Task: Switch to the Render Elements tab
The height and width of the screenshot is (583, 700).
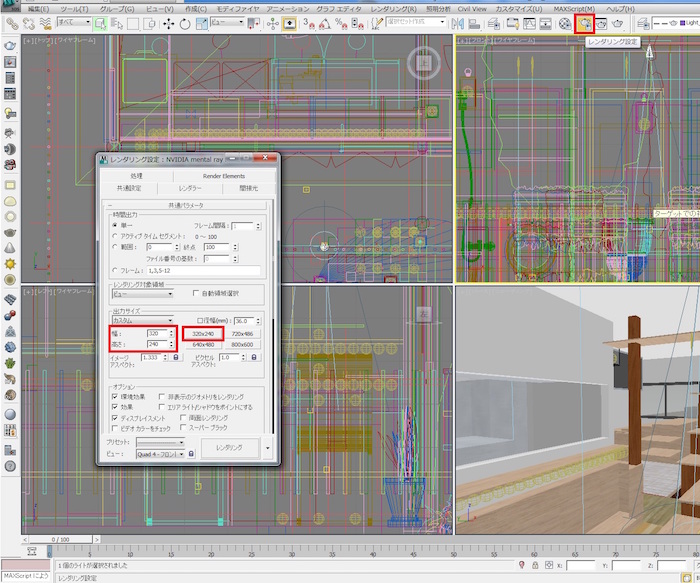Action: (x=223, y=176)
